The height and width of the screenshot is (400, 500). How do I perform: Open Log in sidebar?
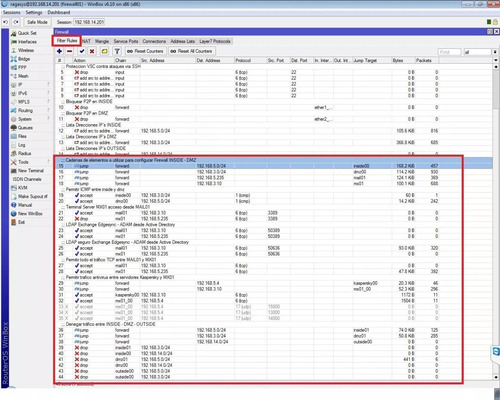click(x=21, y=145)
